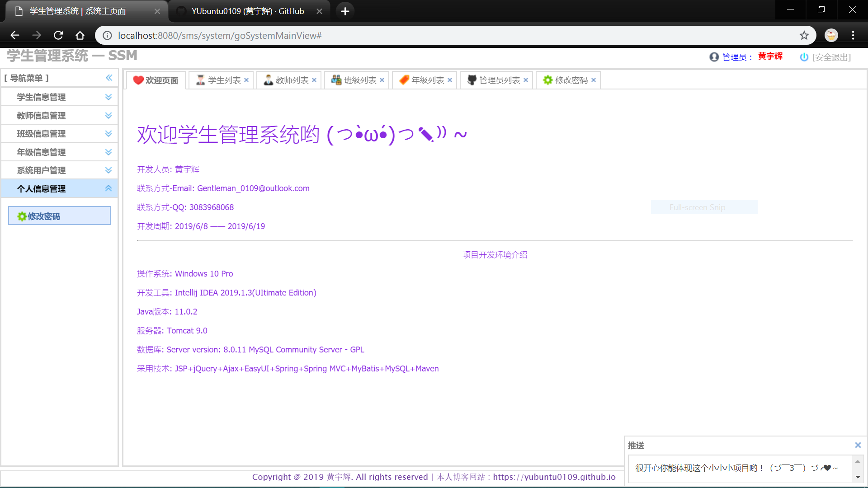Click the power icon for safe logout
Screen dimensions: 868x488
point(804,57)
